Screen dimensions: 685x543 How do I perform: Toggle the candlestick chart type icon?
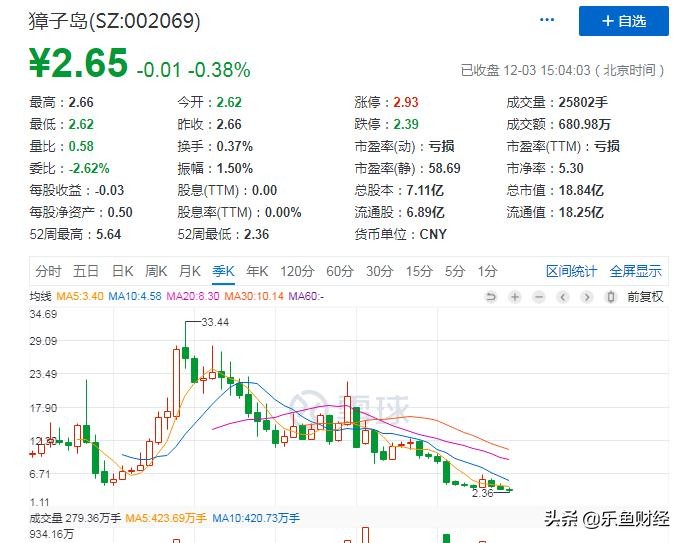pyautogui.click(x=611, y=297)
